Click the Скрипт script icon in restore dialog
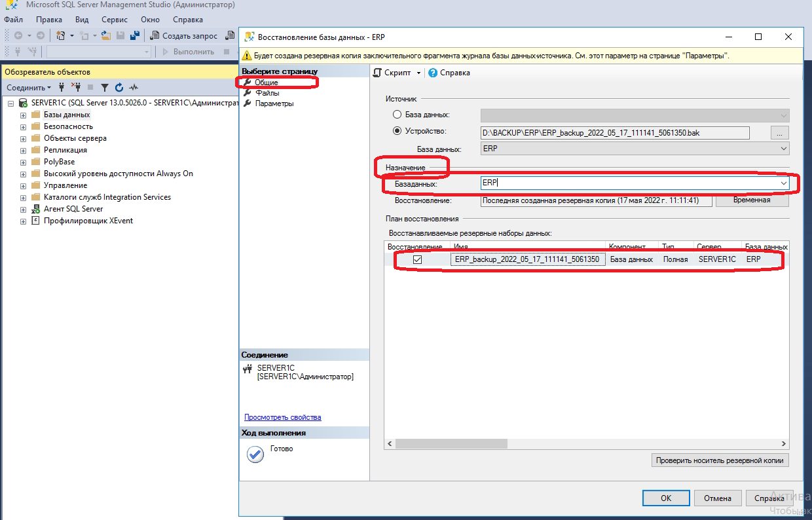The image size is (812, 520). (377, 73)
